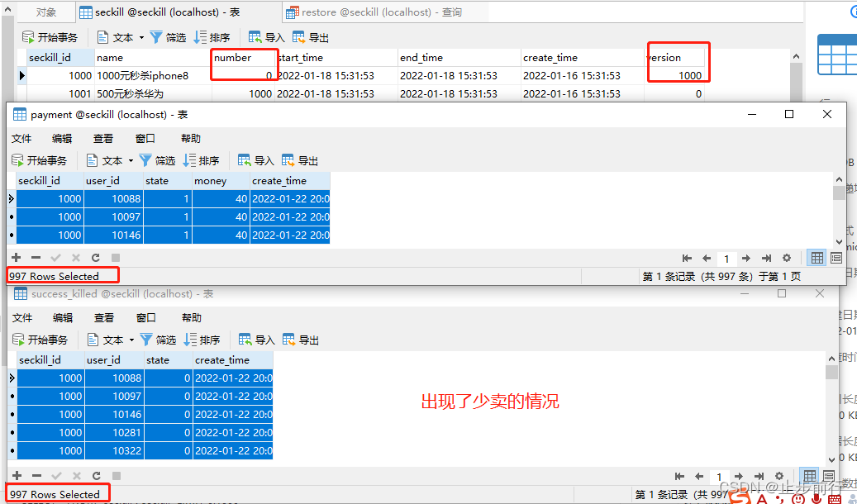The image size is (857, 504).
Task: Maximize the payment @seckill window
Action: [x=789, y=114]
